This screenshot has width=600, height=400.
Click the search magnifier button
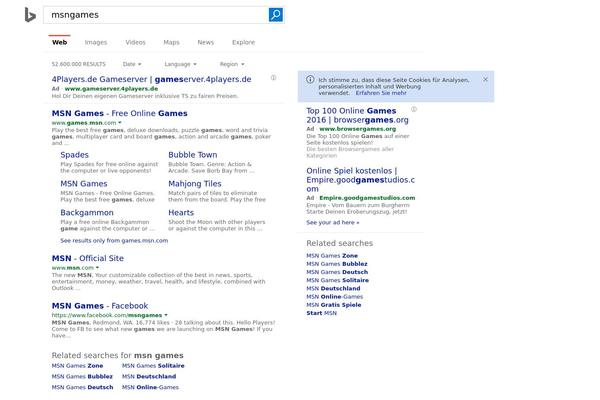click(276, 15)
